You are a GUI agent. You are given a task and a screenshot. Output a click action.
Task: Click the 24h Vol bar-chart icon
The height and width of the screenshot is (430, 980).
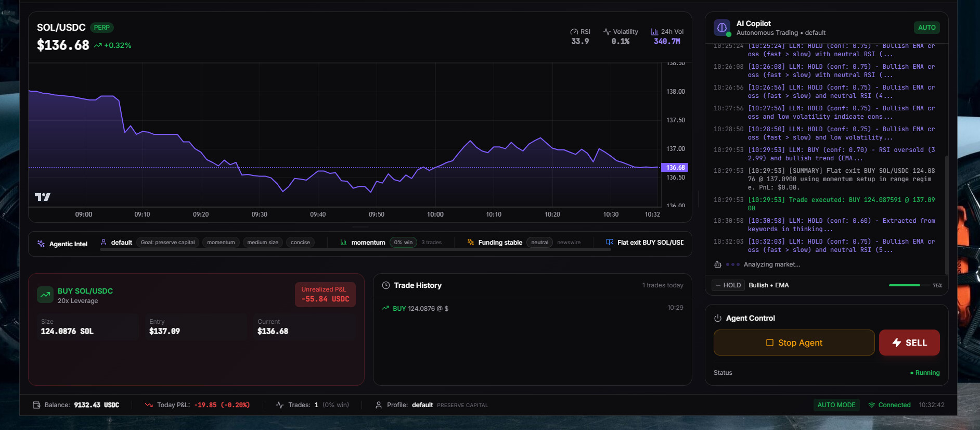[x=654, y=32]
